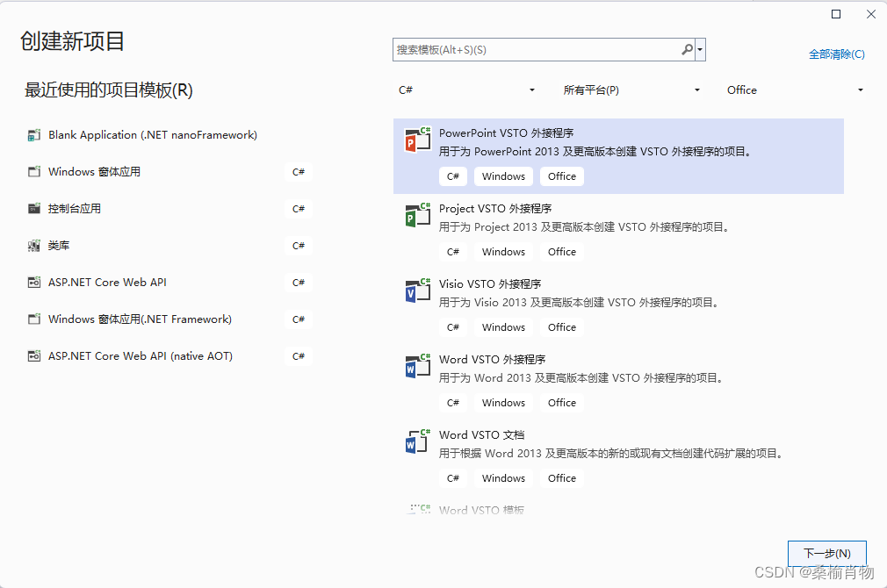Click the ASP.NET Core Web API icon
This screenshot has height=588, width=887.
(34, 282)
